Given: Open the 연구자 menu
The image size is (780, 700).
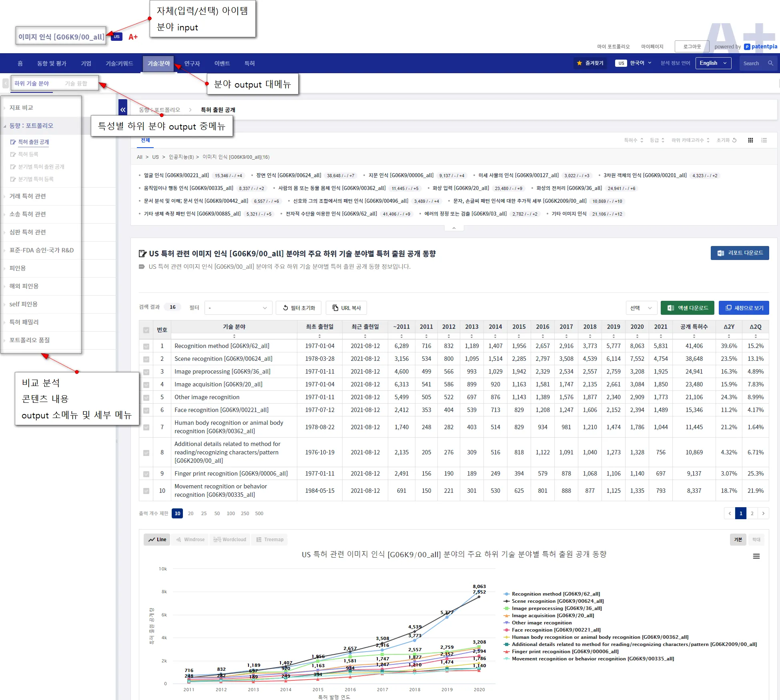Looking at the screenshot, I should 192,64.
